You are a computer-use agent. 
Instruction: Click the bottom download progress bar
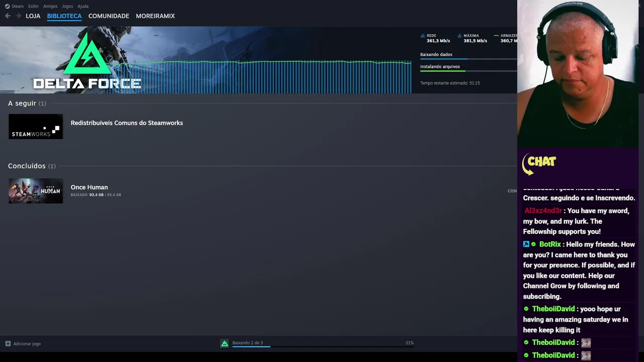pos(323,346)
